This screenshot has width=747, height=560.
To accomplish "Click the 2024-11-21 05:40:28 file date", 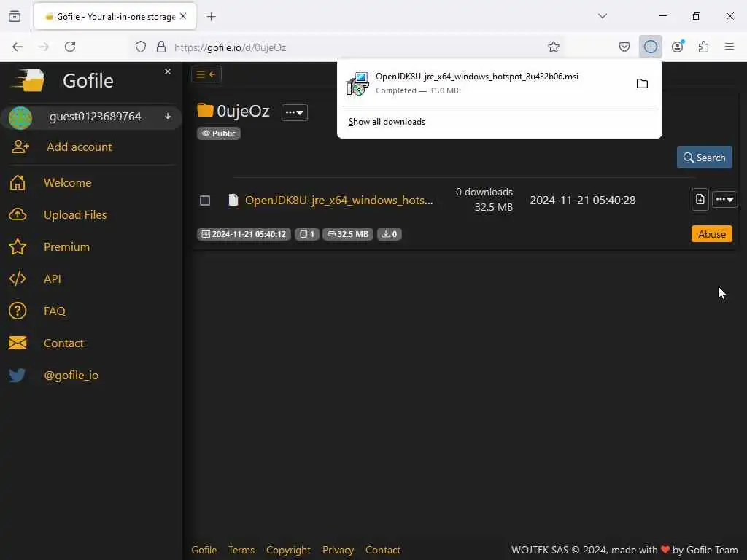I will (x=583, y=200).
